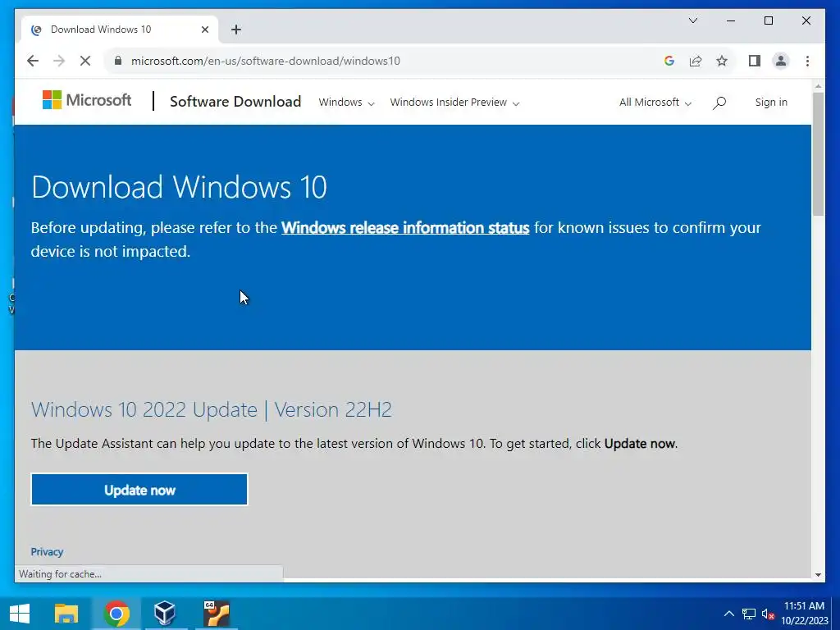
Task: Open a new browser tab
Action: pos(236,30)
